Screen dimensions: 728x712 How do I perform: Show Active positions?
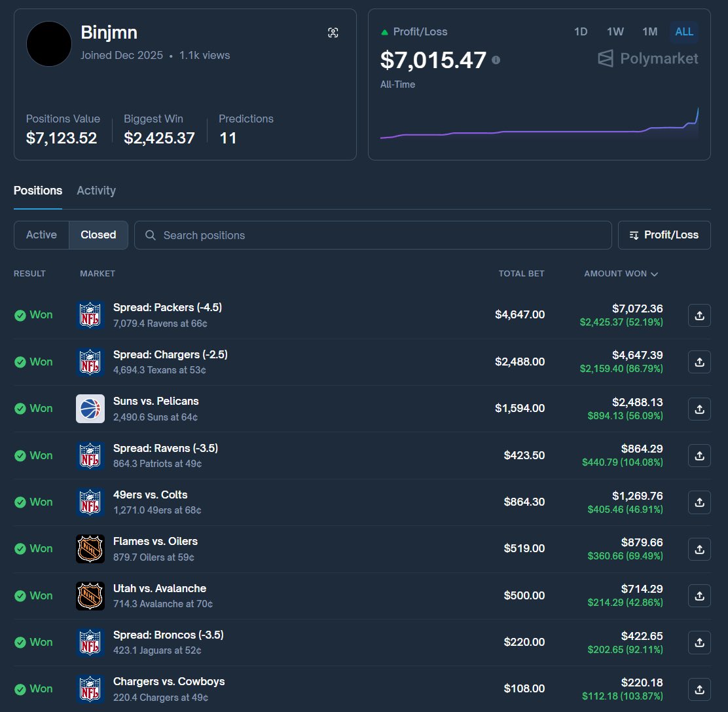pyautogui.click(x=41, y=234)
